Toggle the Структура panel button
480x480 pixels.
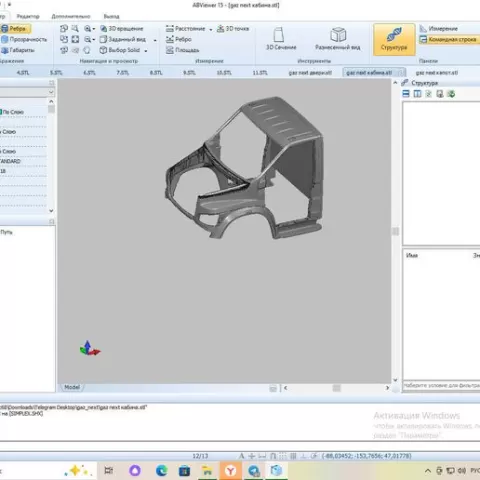(394, 39)
